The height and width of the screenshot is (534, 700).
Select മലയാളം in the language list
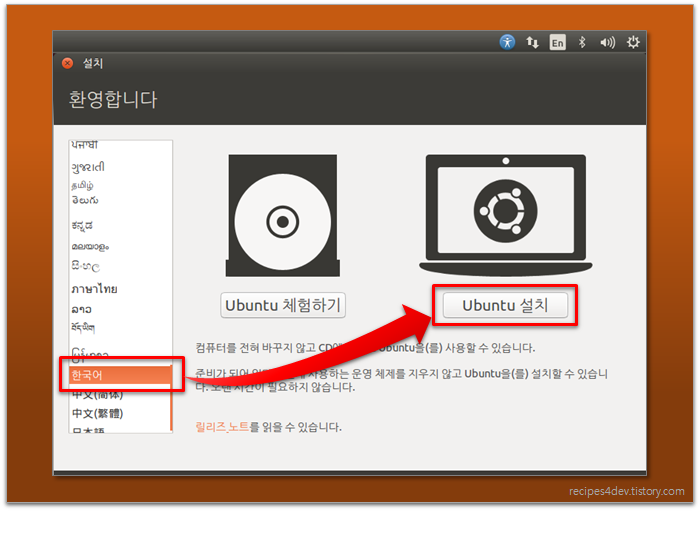(120, 246)
